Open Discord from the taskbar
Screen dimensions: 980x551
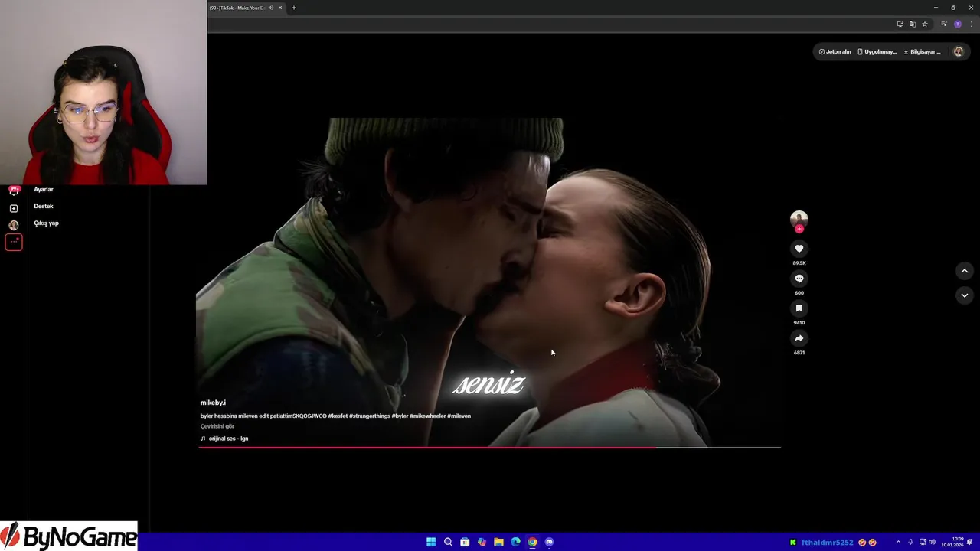[x=549, y=542]
